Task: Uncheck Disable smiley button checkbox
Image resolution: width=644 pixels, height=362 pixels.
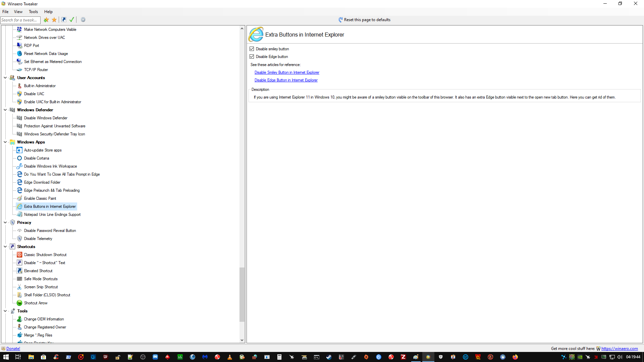Action: [252, 49]
